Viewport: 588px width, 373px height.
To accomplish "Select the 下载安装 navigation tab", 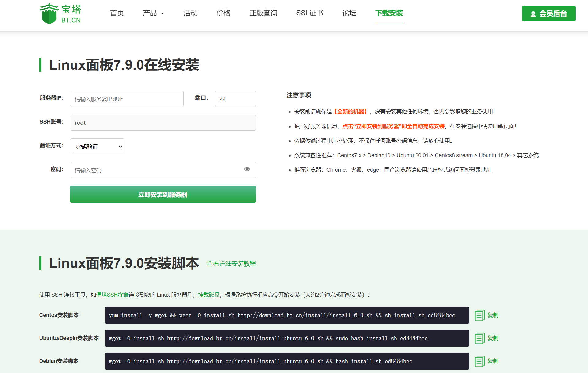I will tap(389, 13).
